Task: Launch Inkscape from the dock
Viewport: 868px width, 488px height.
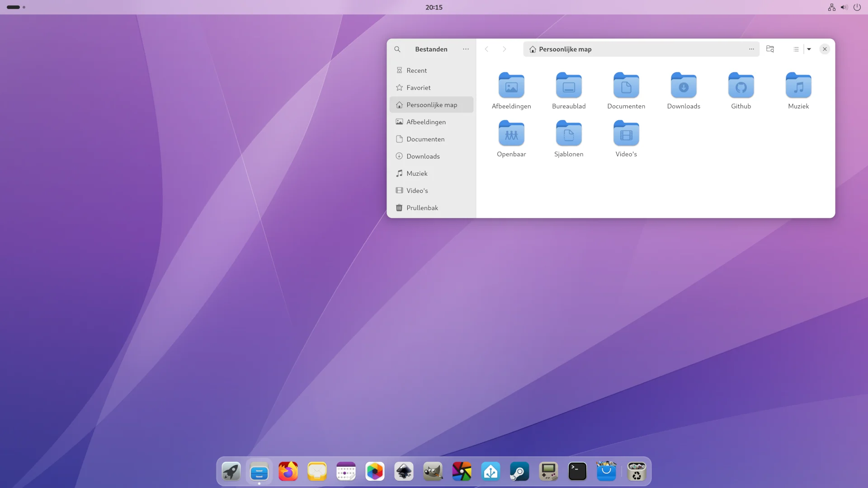Action: tap(404, 472)
